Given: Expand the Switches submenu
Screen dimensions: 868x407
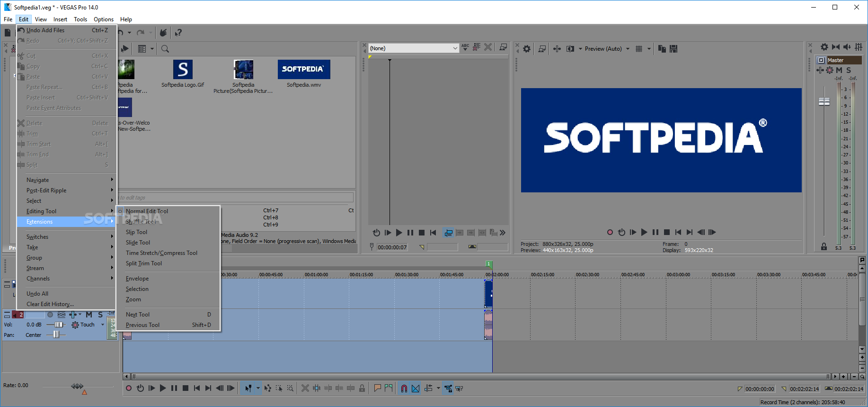Looking at the screenshot, I should click(66, 237).
